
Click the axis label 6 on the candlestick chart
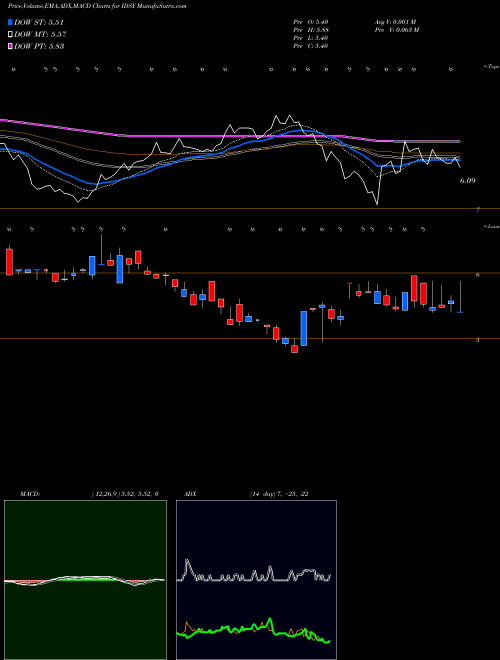point(477,275)
